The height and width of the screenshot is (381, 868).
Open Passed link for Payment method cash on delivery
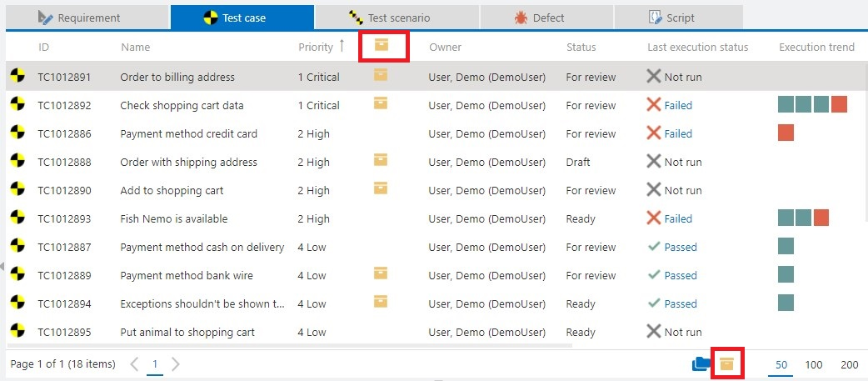tap(680, 247)
